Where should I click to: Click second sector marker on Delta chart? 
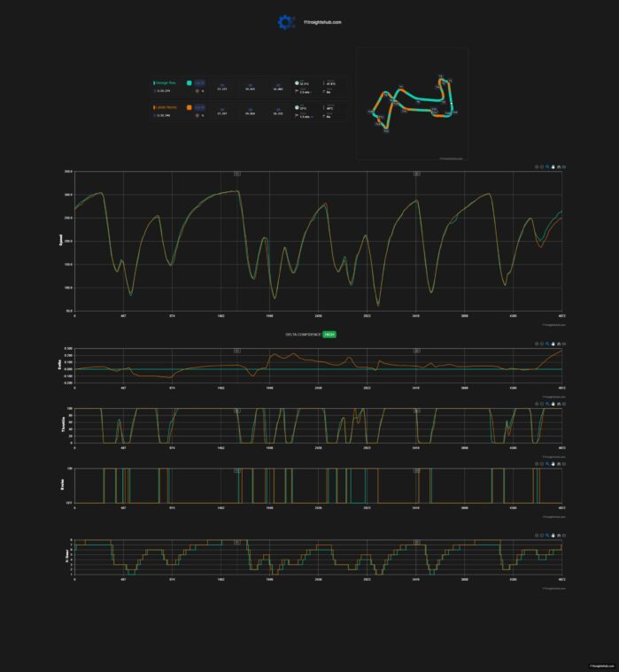point(416,351)
